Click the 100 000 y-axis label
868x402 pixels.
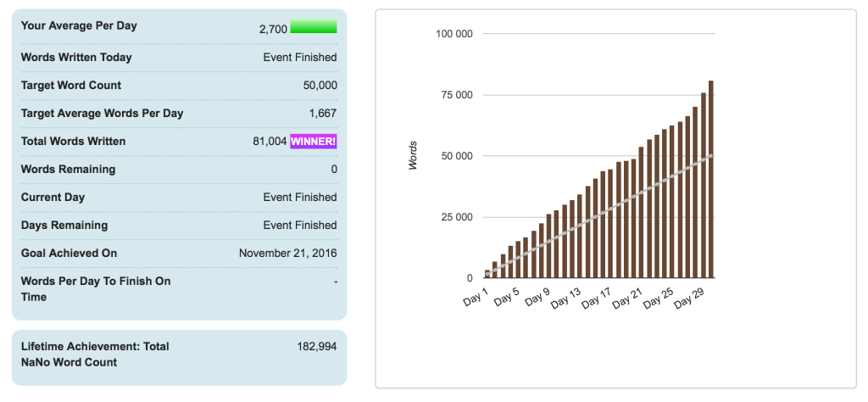(x=454, y=34)
